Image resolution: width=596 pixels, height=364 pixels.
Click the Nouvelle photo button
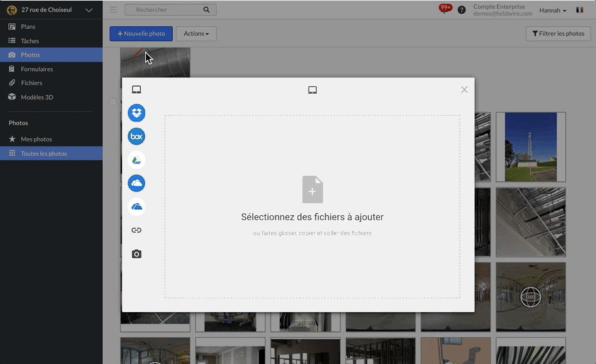tap(141, 33)
